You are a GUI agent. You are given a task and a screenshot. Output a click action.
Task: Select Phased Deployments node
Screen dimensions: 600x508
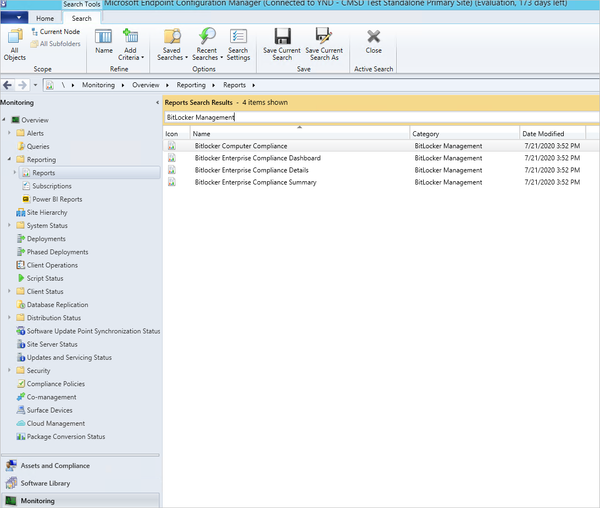click(52, 252)
